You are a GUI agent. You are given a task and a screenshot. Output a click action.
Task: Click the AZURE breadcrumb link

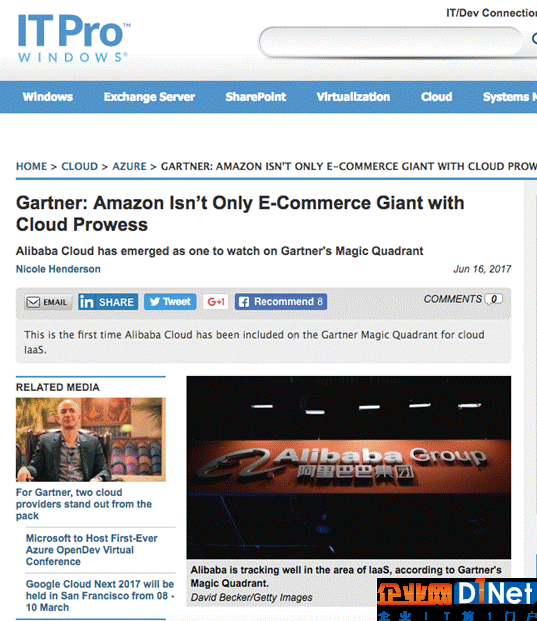click(x=129, y=166)
